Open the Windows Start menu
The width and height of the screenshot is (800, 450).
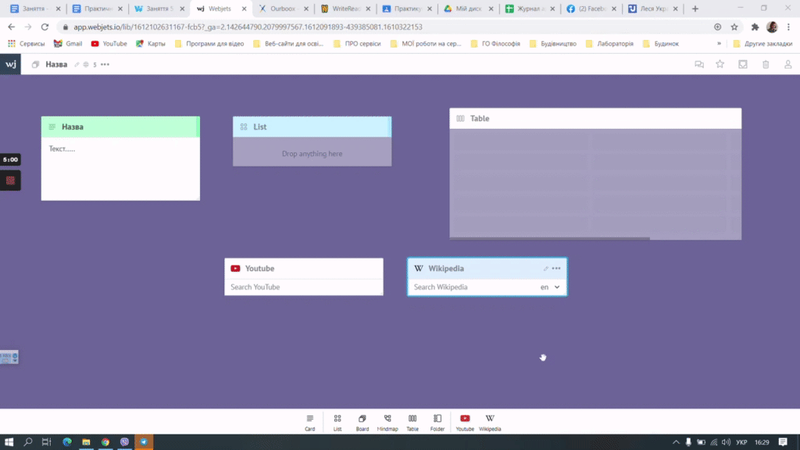(x=9, y=441)
